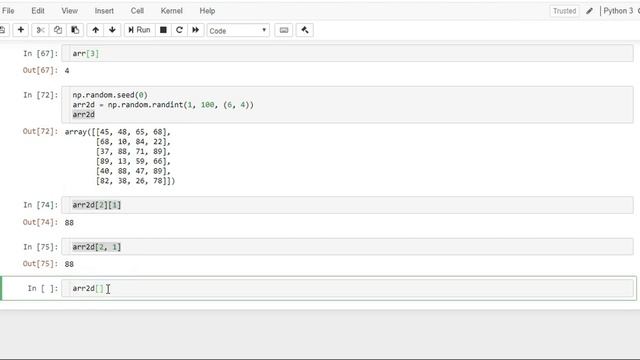Click the Trusted notebook button
640x360 pixels.
[x=564, y=11]
